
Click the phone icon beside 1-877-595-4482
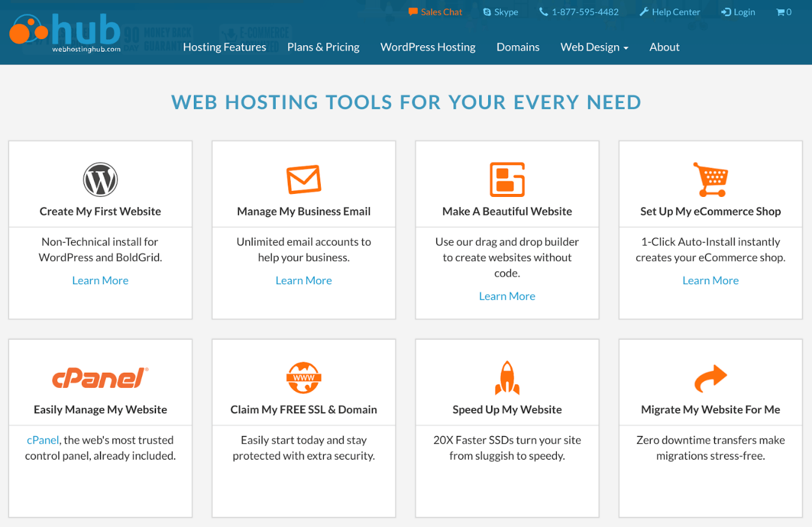click(x=544, y=12)
